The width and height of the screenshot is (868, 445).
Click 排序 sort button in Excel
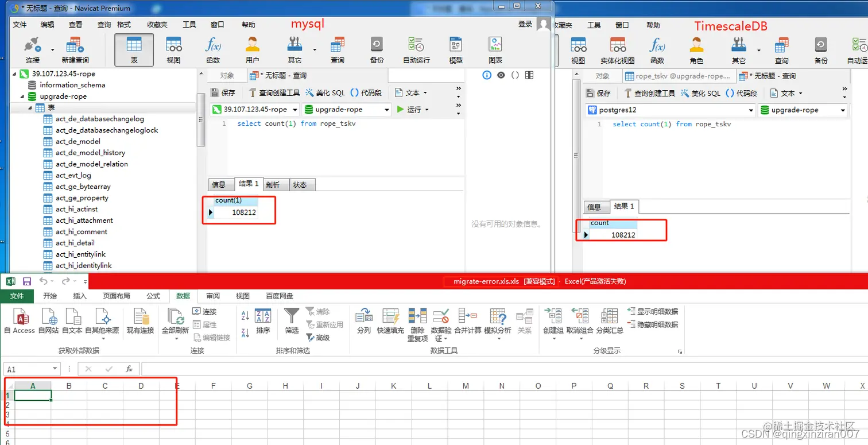(263, 322)
